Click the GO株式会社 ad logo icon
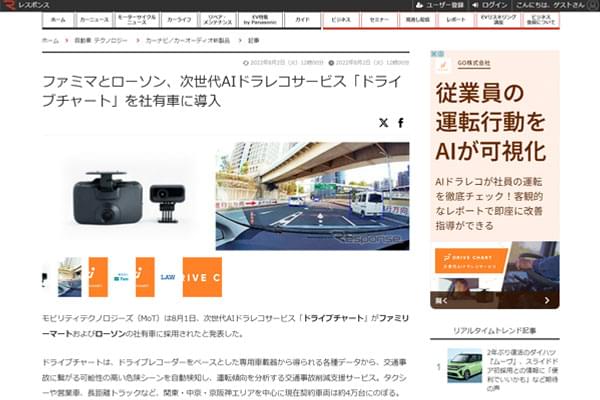The image size is (600, 400). coord(443,65)
